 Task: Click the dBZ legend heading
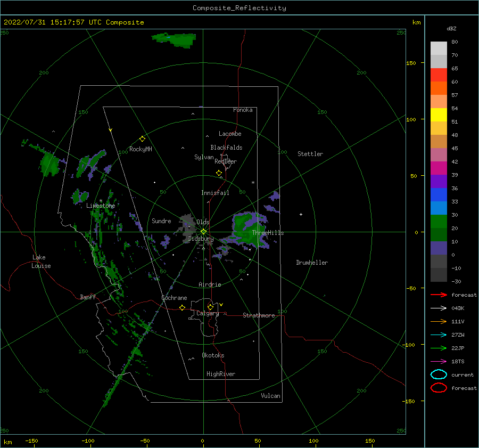point(451,28)
